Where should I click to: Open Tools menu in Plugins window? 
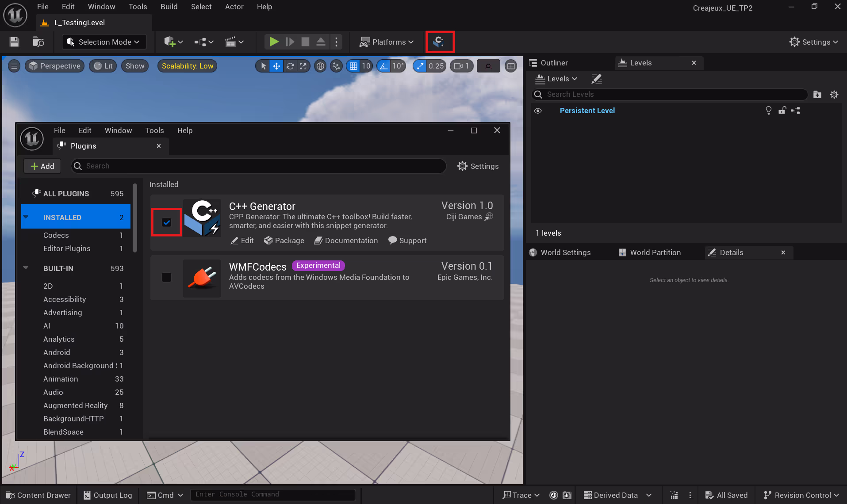(154, 130)
